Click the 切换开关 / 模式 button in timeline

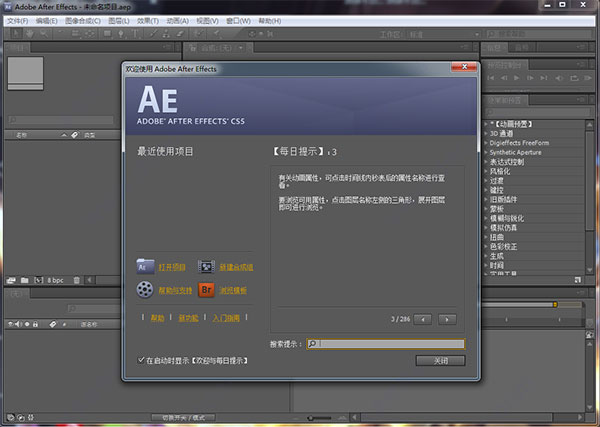[183, 417]
